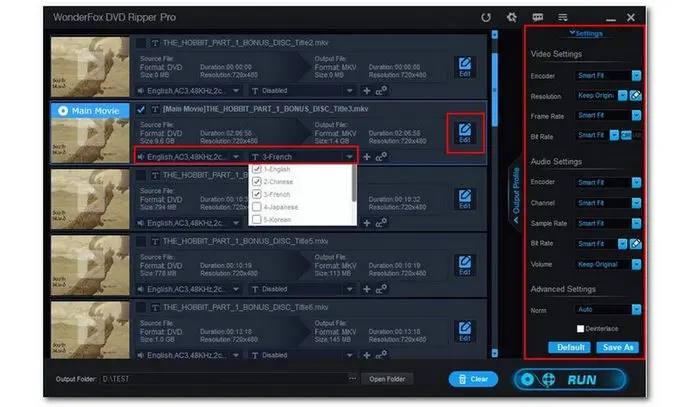
Task: Open audio track tool icon for Title2.mkv
Action: 381,91
